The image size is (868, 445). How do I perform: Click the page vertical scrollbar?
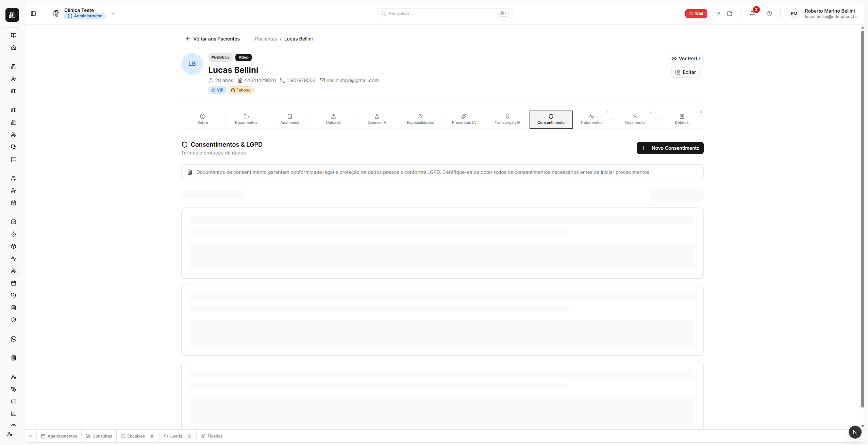(862, 218)
